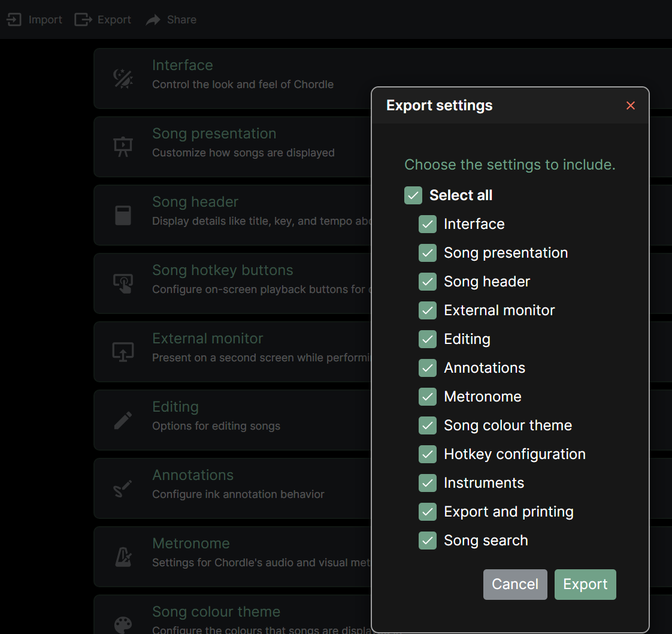Click the Interface sun-moon icon

tap(123, 79)
